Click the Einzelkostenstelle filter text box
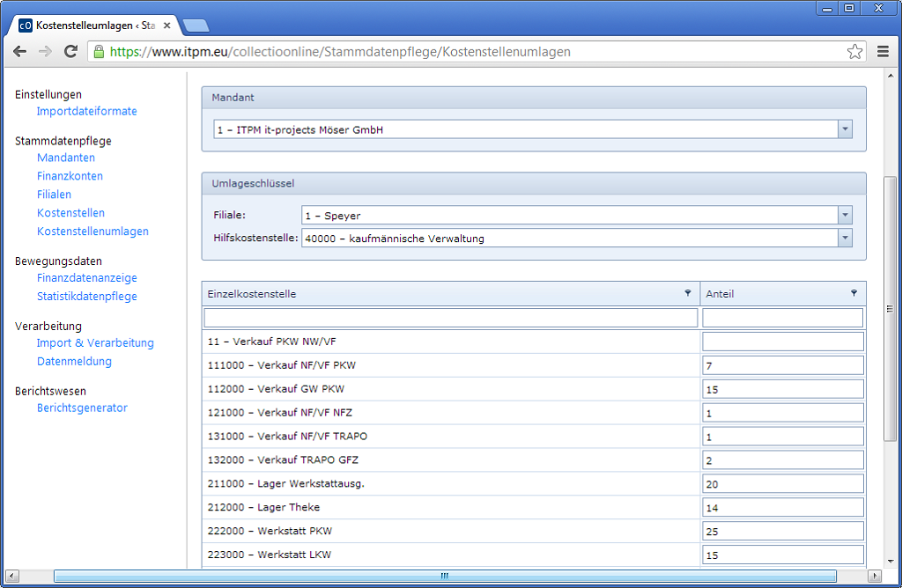This screenshot has width=902, height=588. [450, 318]
